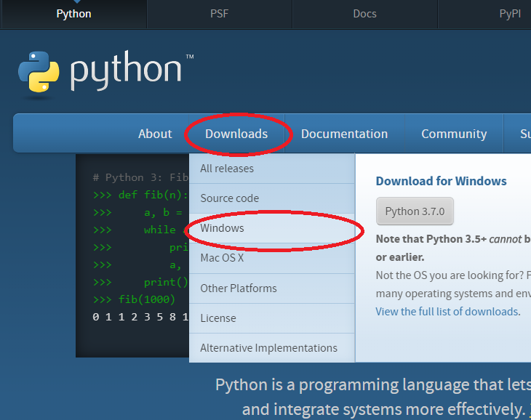Open the Docs top tab
531x420 pixels.
coord(364,14)
